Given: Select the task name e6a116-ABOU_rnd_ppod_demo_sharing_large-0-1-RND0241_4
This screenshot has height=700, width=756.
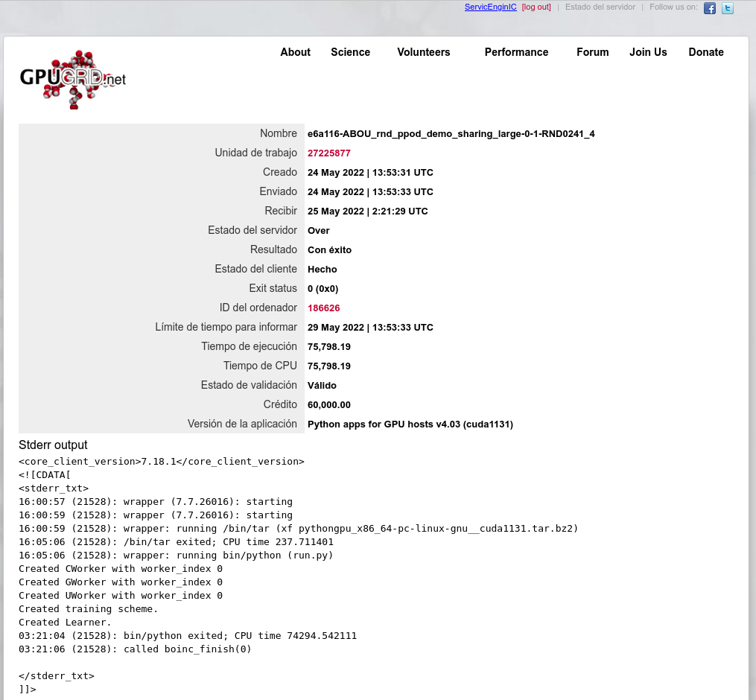Looking at the screenshot, I should [x=451, y=134].
